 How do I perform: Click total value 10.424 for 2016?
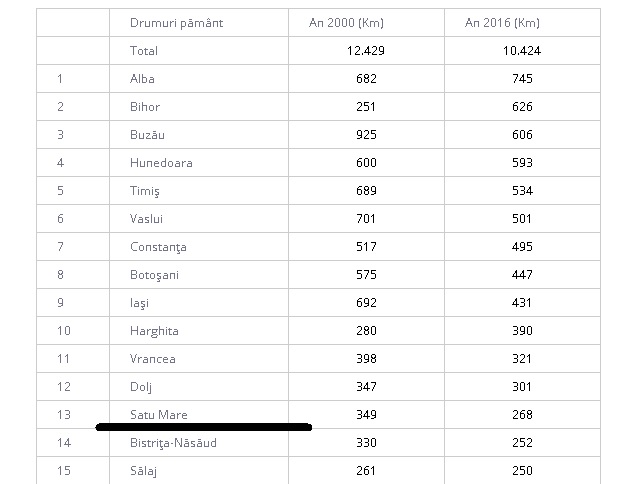[x=522, y=50]
